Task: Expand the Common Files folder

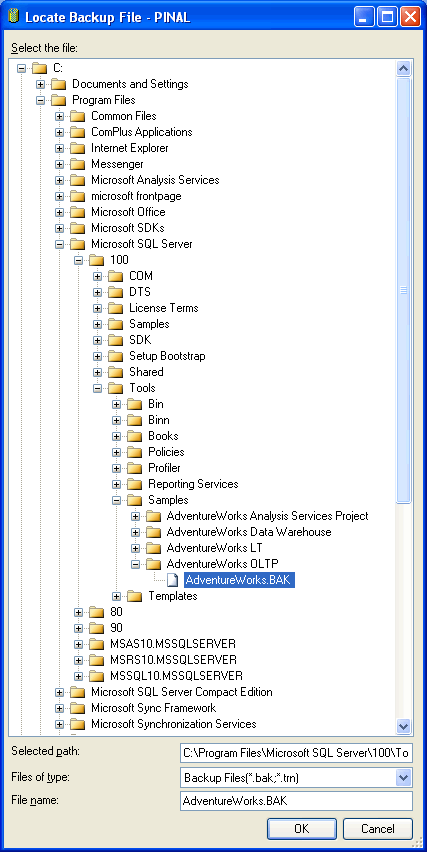Action: coord(59,116)
